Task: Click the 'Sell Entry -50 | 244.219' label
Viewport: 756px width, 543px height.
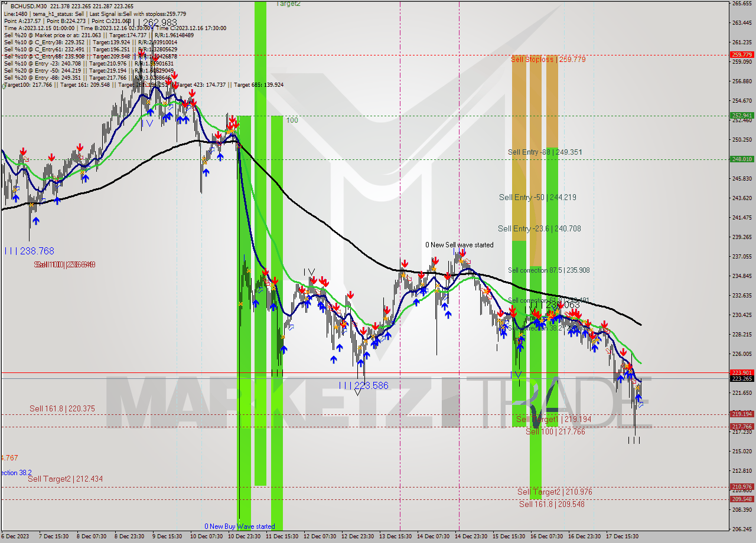Action: 537,198
